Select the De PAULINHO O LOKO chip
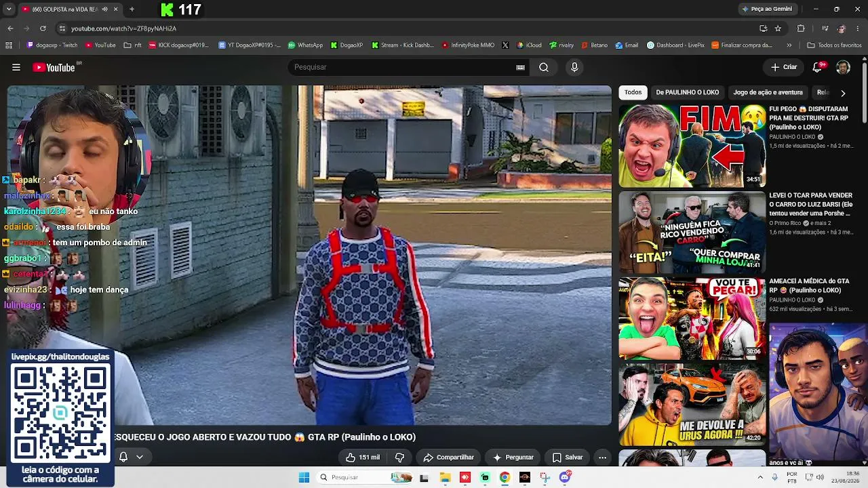 [688, 92]
